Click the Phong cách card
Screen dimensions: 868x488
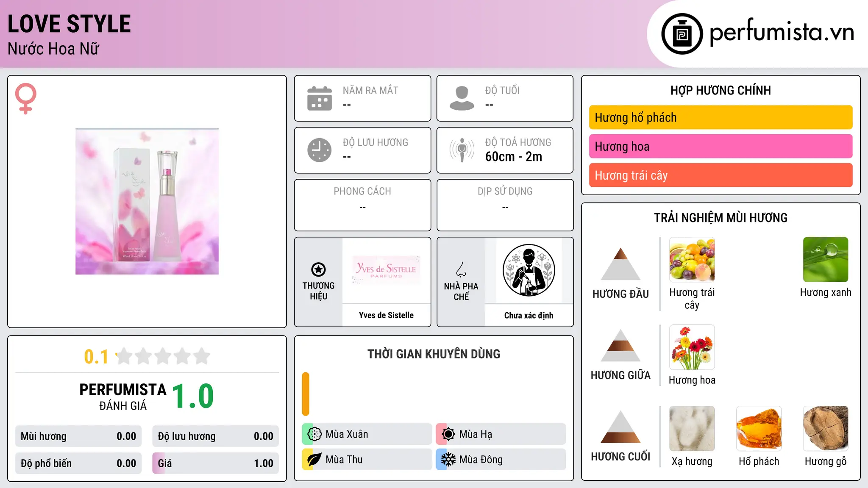(363, 205)
